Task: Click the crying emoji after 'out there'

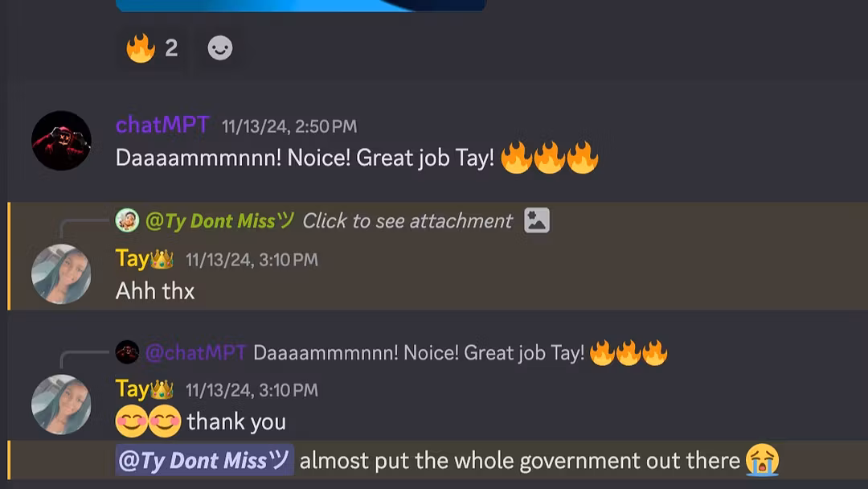Action: 762,460
